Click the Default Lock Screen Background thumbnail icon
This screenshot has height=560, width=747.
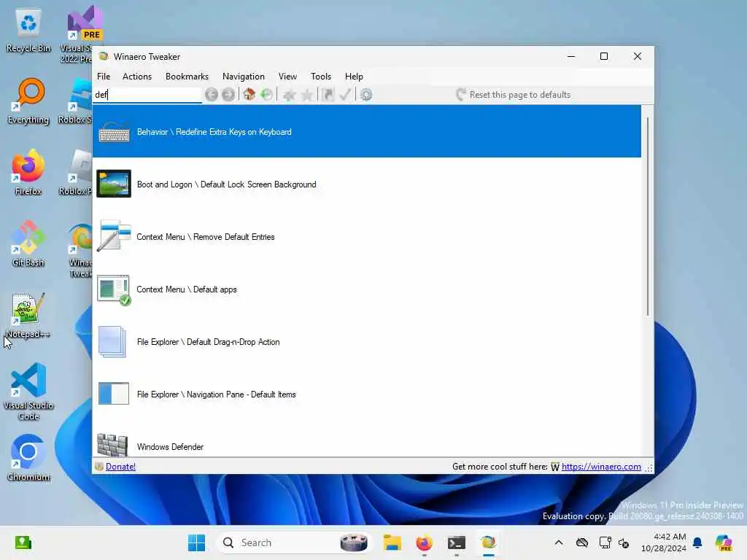point(114,184)
